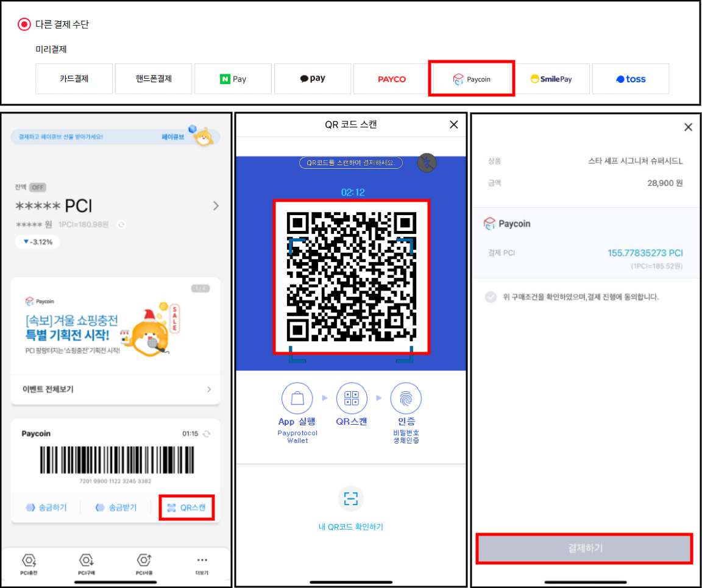
Task: Select Kakao pay payment method
Action: [313, 79]
